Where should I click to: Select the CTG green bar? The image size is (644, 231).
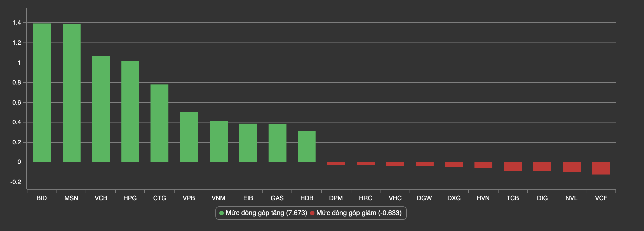click(x=159, y=123)
